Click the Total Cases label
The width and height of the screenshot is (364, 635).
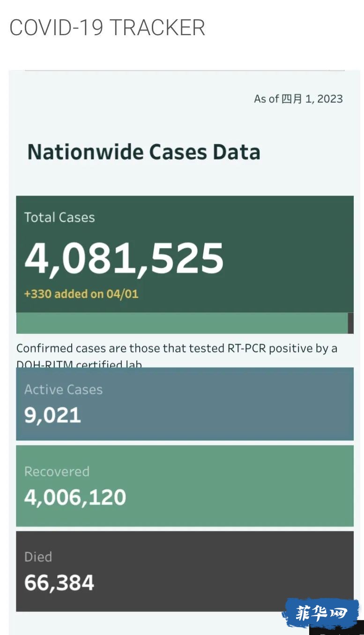pyautogui.click(x=59, y=218)
